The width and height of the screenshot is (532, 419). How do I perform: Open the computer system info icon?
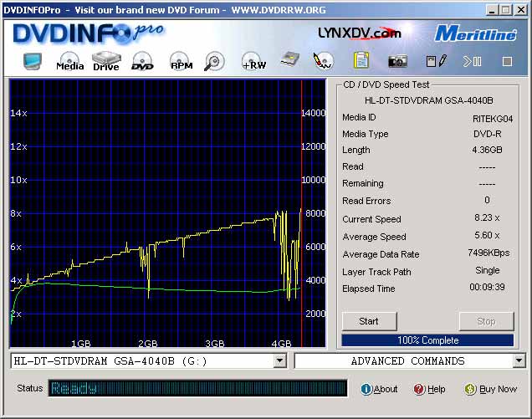[33, 61]
